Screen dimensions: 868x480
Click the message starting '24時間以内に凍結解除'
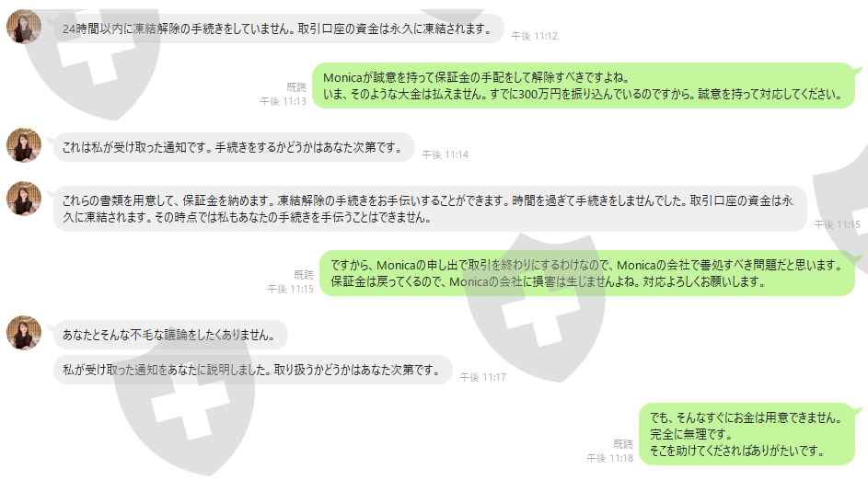point(279,29)
